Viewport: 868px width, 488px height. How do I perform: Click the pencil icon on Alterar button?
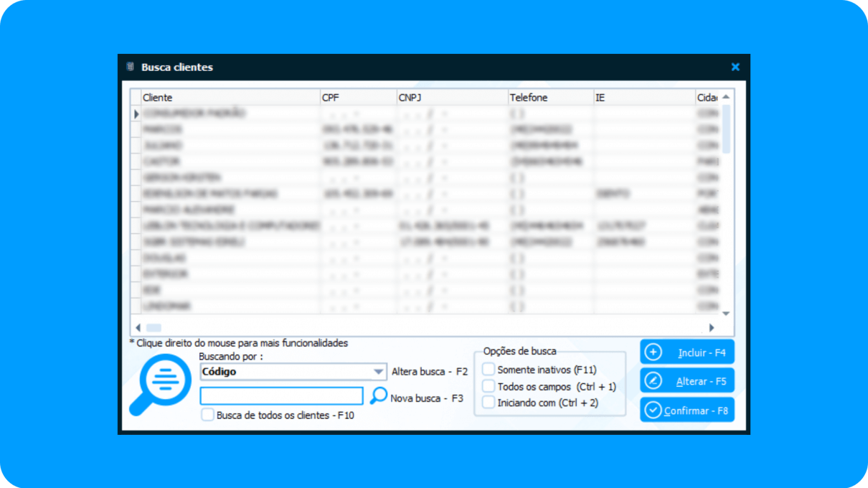(x=653, y=381)
